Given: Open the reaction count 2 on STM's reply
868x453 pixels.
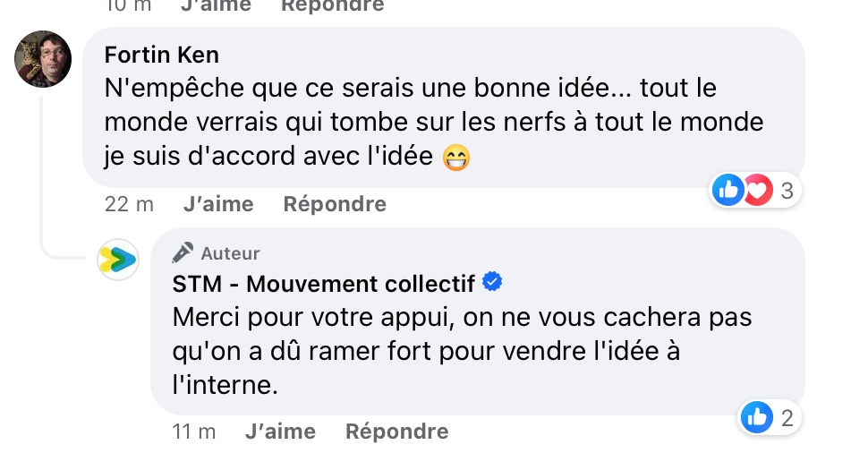Looking at the screenshot, I should (787, 418).
